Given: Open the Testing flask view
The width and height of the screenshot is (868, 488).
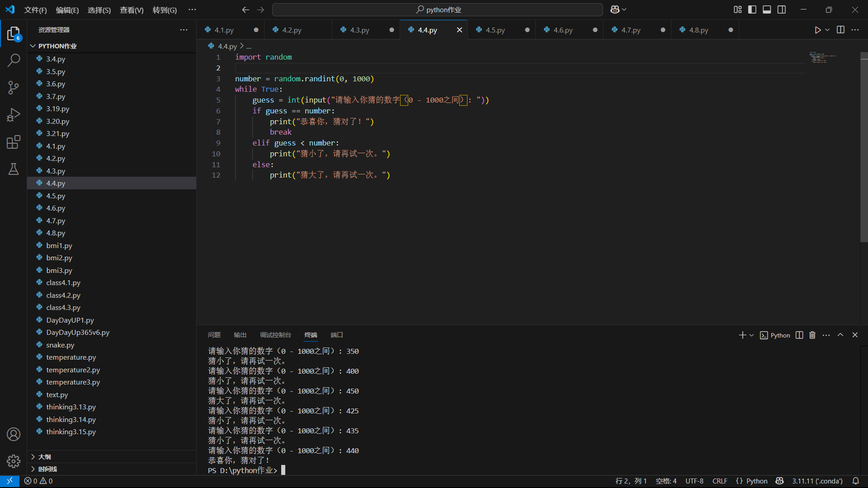Looking at the screenshot, I should tap(14, 169).
